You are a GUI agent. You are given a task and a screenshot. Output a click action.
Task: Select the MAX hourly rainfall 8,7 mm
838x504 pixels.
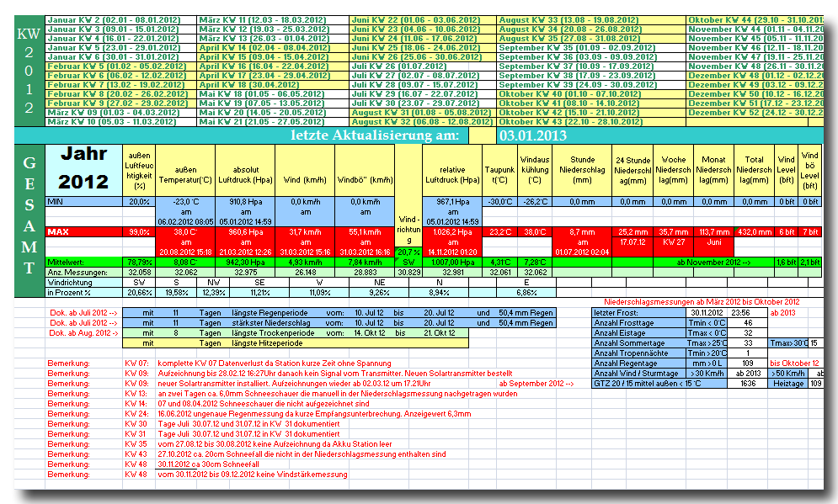(x=582, y=232)
